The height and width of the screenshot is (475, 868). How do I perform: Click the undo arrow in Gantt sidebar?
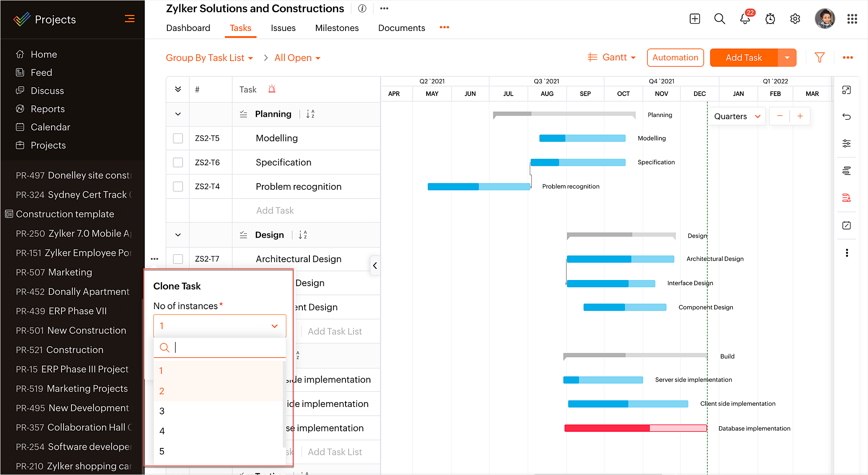click(846, 116)
